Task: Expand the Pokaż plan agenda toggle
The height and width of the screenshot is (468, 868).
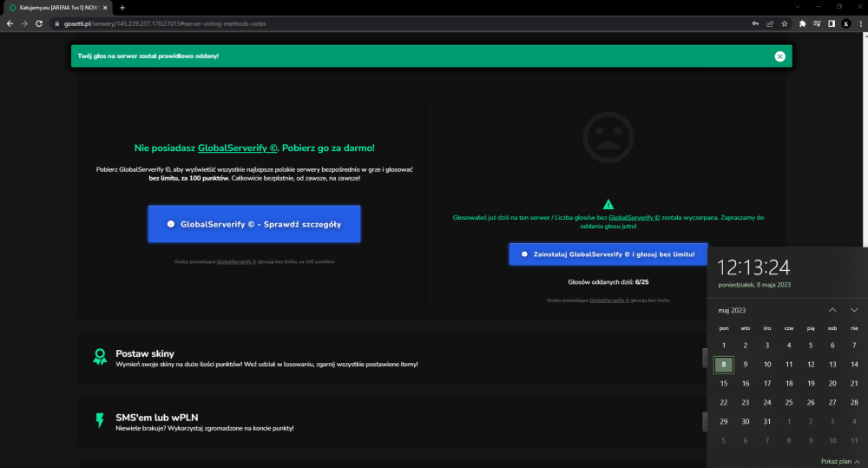Action: click(x=839, y=461)
